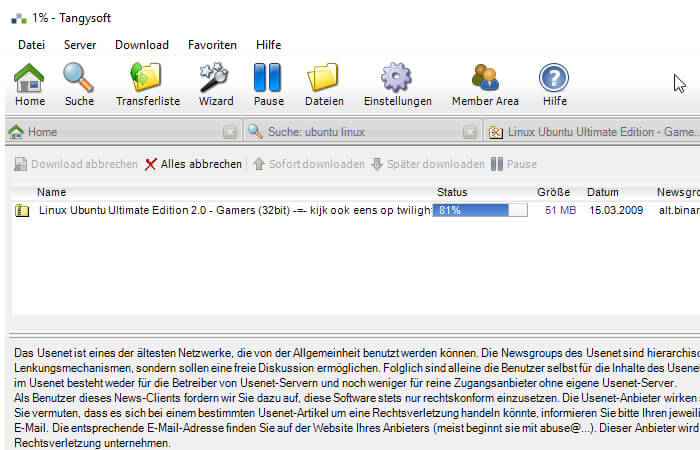Click the file icon of Linux Ubuntu row
Viewport: 700px width, 450px height.
(x=22, y=210)
